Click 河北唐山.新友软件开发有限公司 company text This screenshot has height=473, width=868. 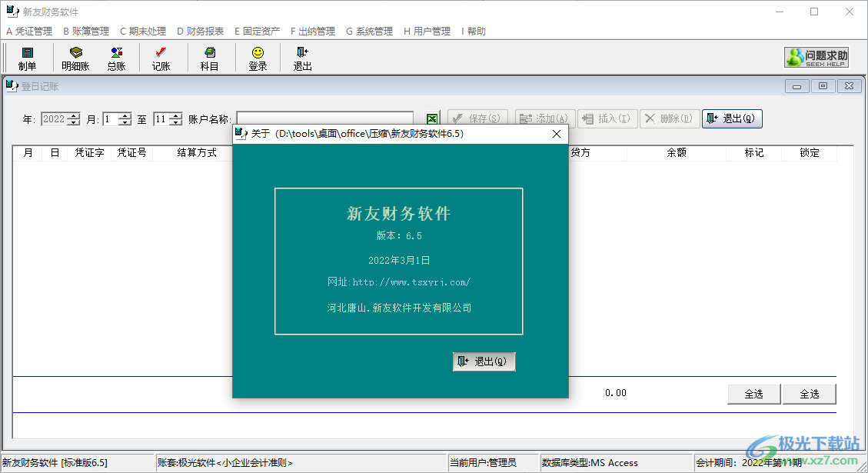pos(398,308)
